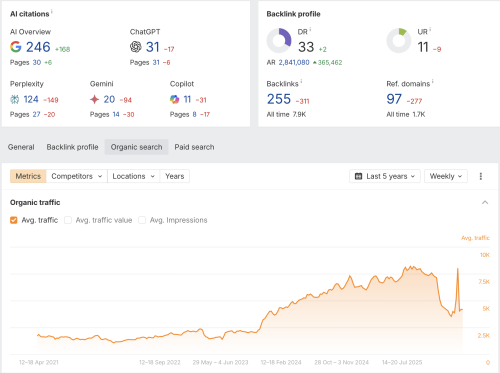Open the AI citations info icon
500x373 pixels.
(52, 12)
